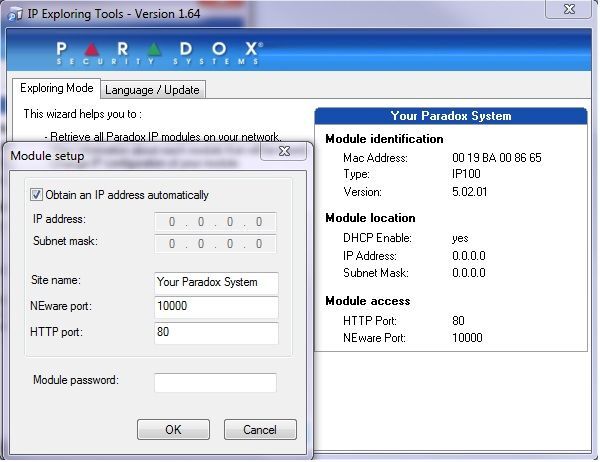
Task: Click the Subnet mask input field
Action: (216, 244)
